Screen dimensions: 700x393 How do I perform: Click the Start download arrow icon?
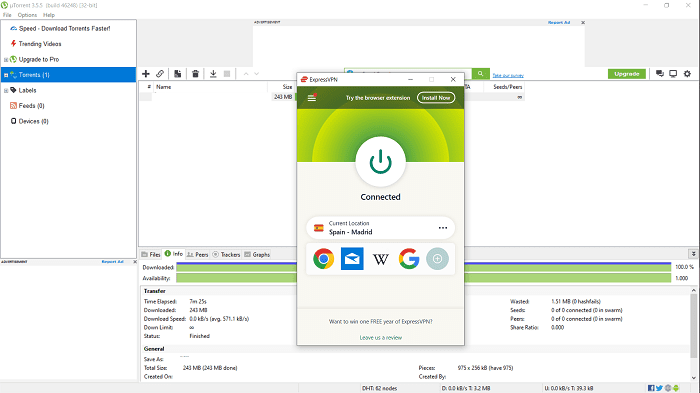[213, 74]
